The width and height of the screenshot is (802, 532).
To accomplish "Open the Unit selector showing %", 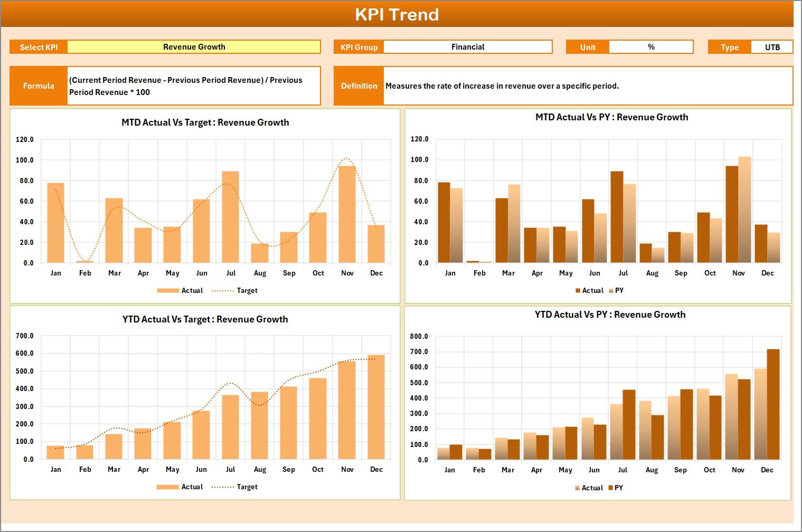I will pos(651,46).
